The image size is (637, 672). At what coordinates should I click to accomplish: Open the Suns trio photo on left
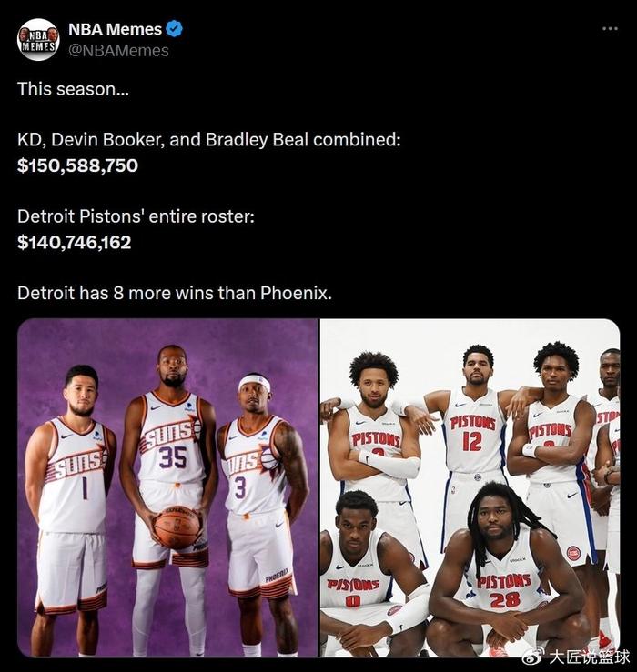tap(167, 487)
